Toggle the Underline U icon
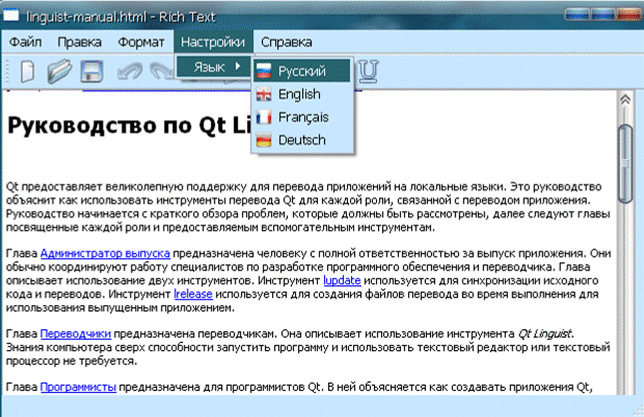644x417 pixels. (x=368, y=71)
